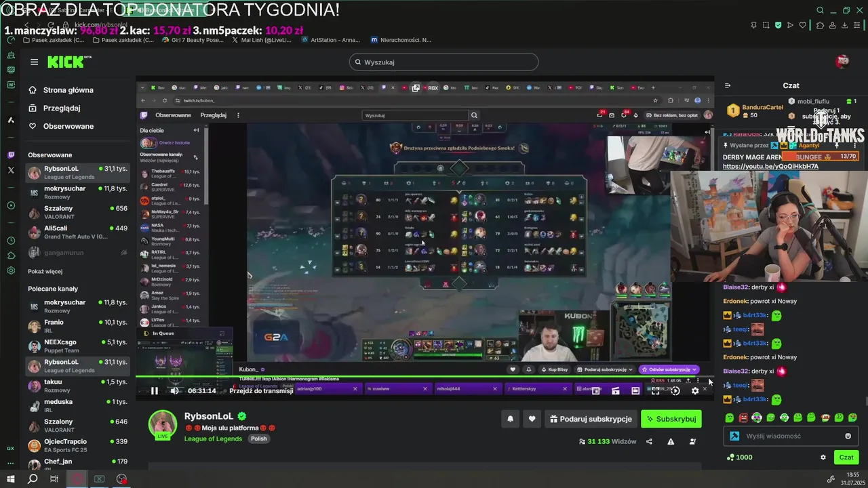Toggle the ad-blocker shield in address bar
Viewport: 868px width, 488px height.
click(778, 25)
